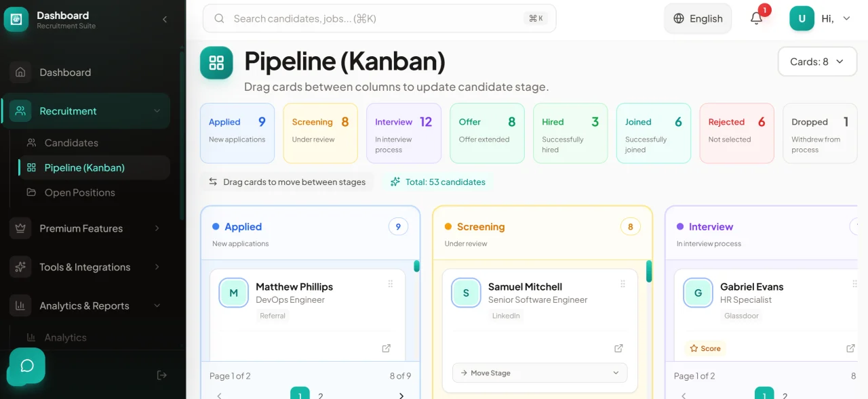Click the Screening summary stat card
The height and width of the screenshot is (399, 868).
point(320,133)
